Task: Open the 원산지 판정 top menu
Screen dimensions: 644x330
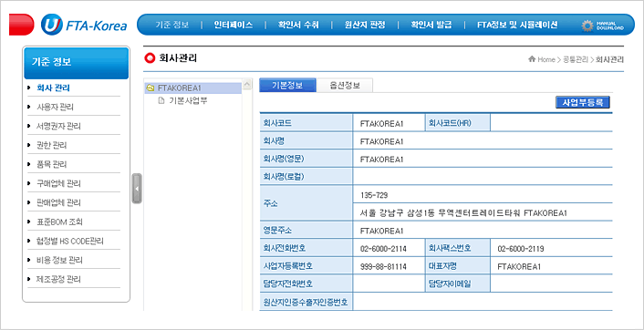Action: point(365,25)
